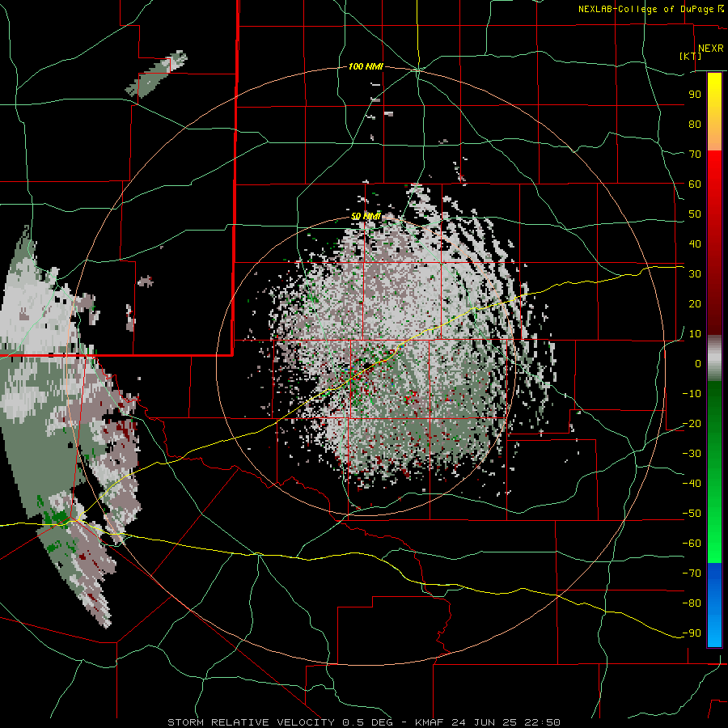Click the positive "70" scale value
728x728 pixels.
tap(695, 154)
